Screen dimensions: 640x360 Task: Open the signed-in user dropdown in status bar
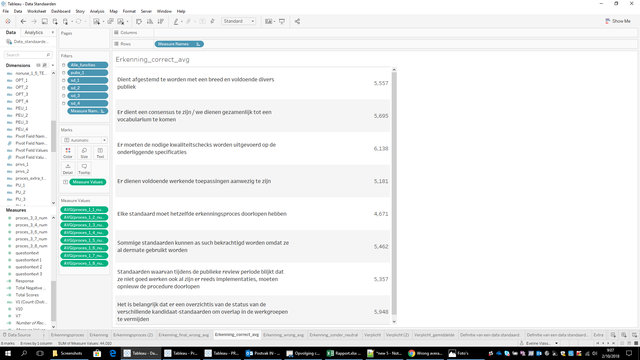557,343
